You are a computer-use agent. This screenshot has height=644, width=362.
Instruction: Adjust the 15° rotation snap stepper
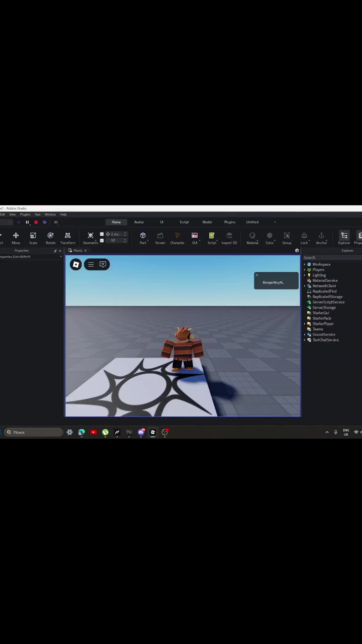click(x=125, y=240)
